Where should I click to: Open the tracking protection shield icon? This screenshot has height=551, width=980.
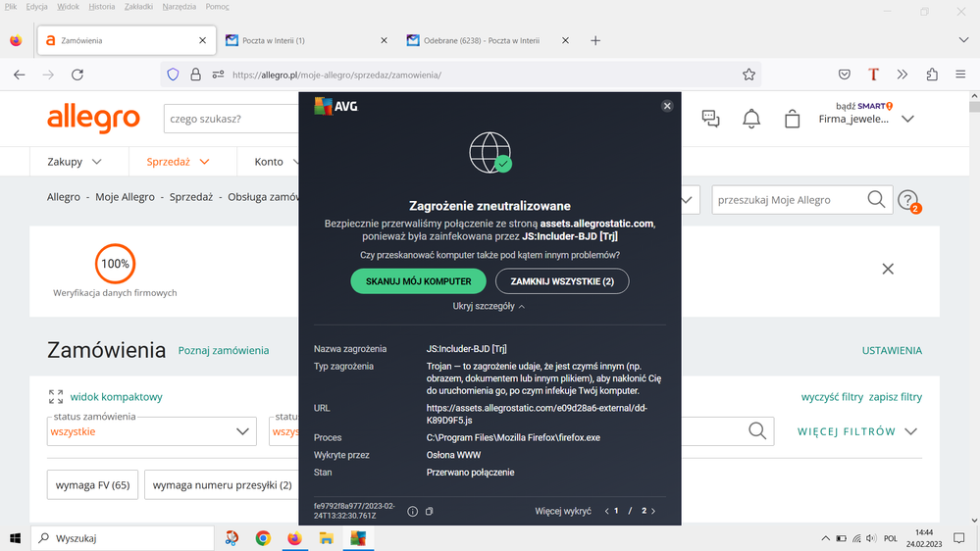[173, 75]
